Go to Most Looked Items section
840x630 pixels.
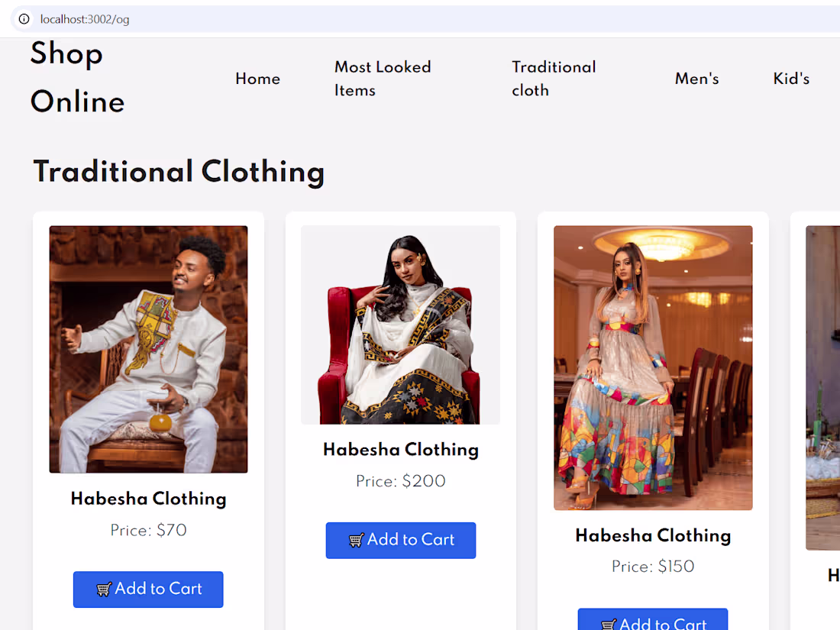(x=383, y=79)
